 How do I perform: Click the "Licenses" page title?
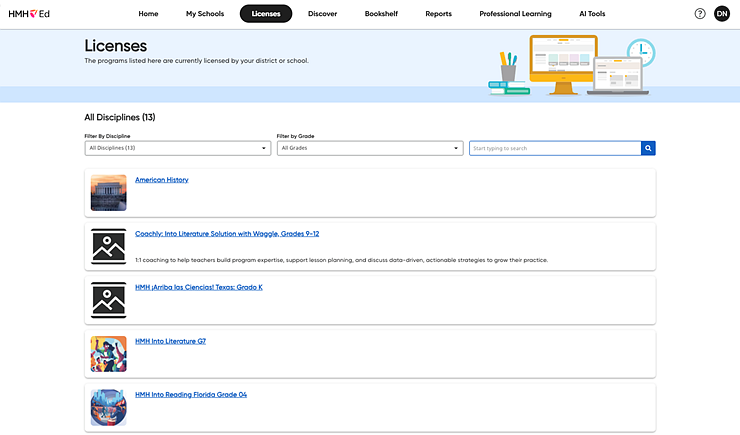point(116,46)
